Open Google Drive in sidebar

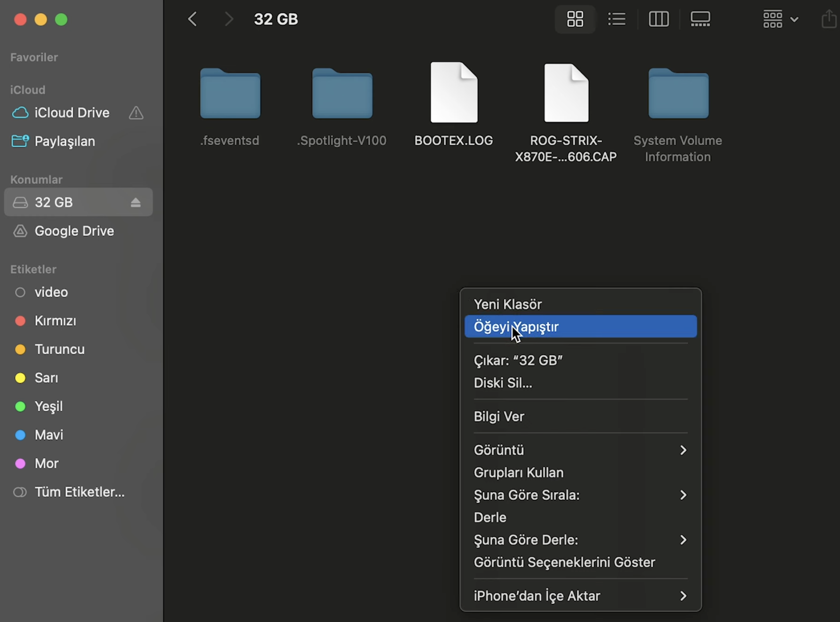tap(74, 231)
